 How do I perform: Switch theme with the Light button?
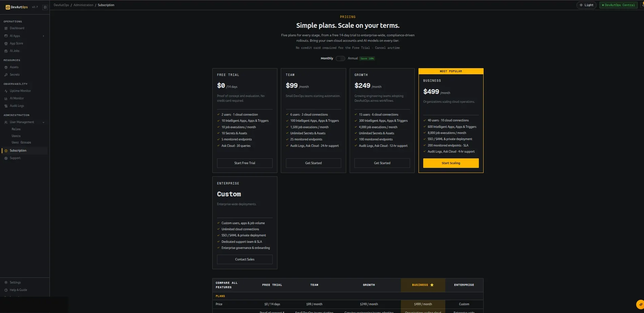point(586,5)
